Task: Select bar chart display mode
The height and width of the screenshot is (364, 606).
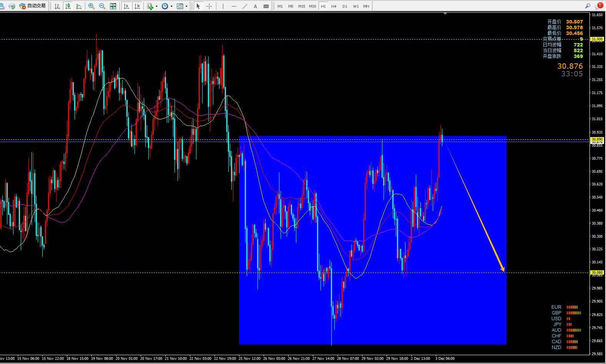Action: click(57, 6)
